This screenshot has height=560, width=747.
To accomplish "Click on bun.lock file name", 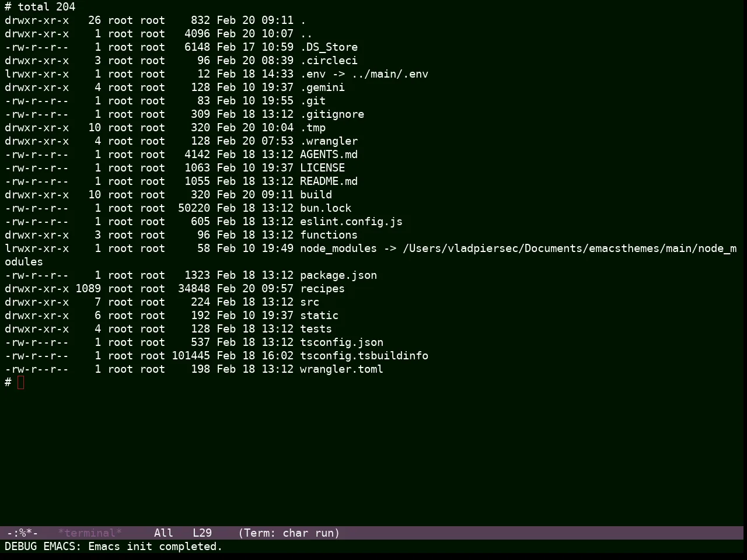I will pyautogui.click(x=326, y=208).
